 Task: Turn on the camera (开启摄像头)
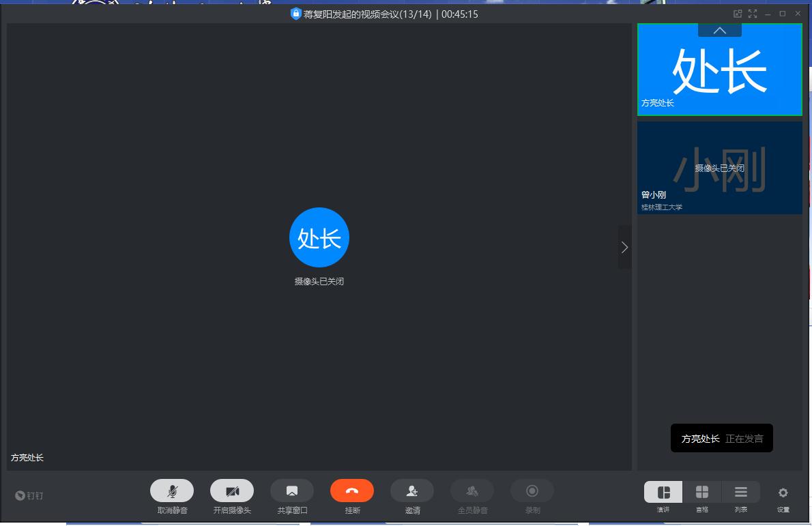point(232,491)
